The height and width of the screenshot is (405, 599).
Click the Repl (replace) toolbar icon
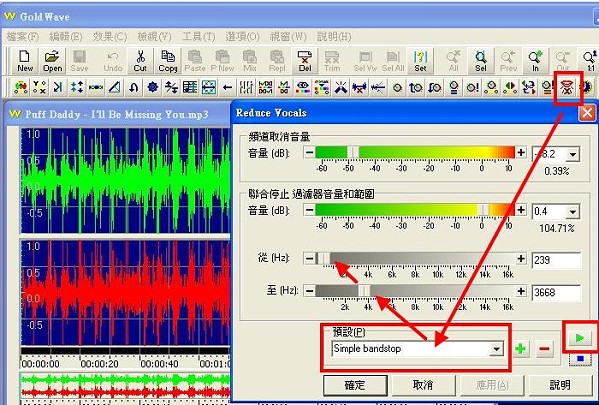click(x=277, y=61)
